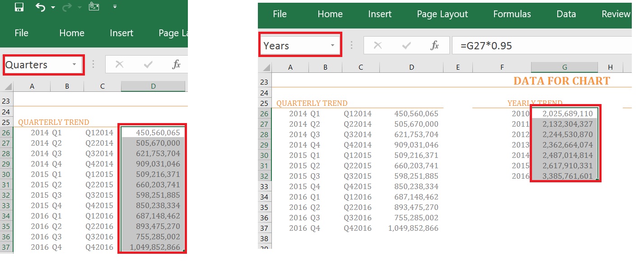
Task: Cancel entry with the X beside the Quarters box
Action: (119, 65)
